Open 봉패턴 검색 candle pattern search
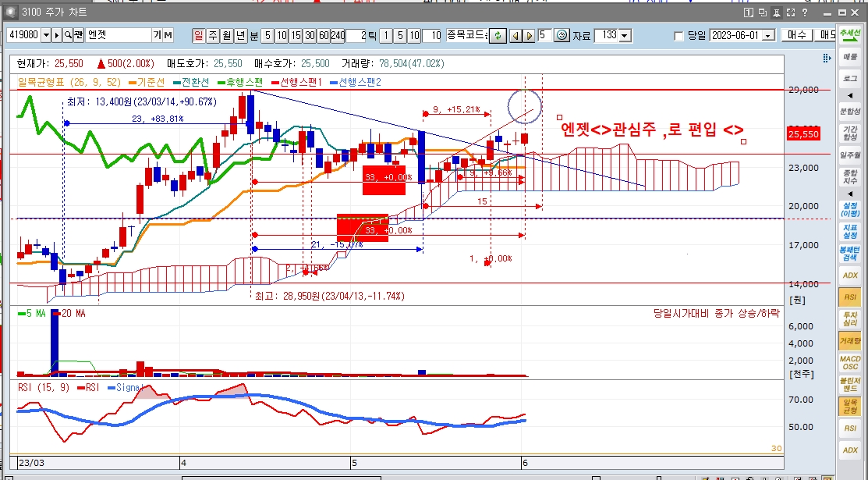868x480 pixels. tap(850, 254)
